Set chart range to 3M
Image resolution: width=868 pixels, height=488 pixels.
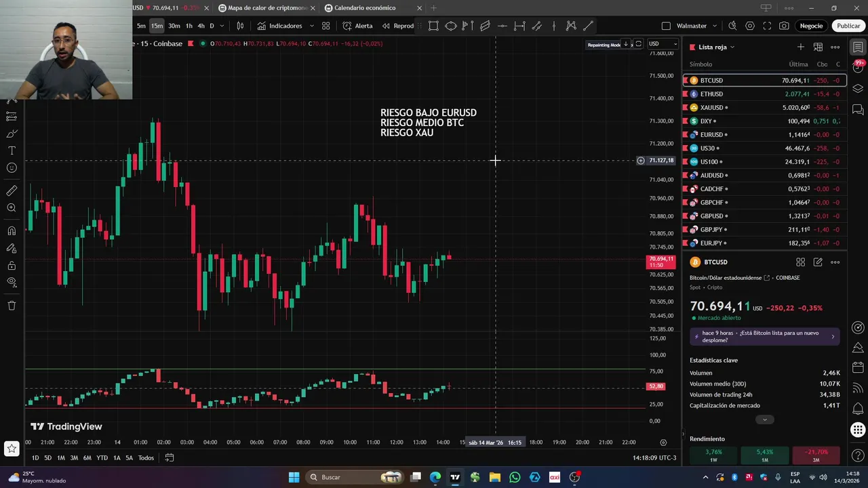(x=74, y=457)
